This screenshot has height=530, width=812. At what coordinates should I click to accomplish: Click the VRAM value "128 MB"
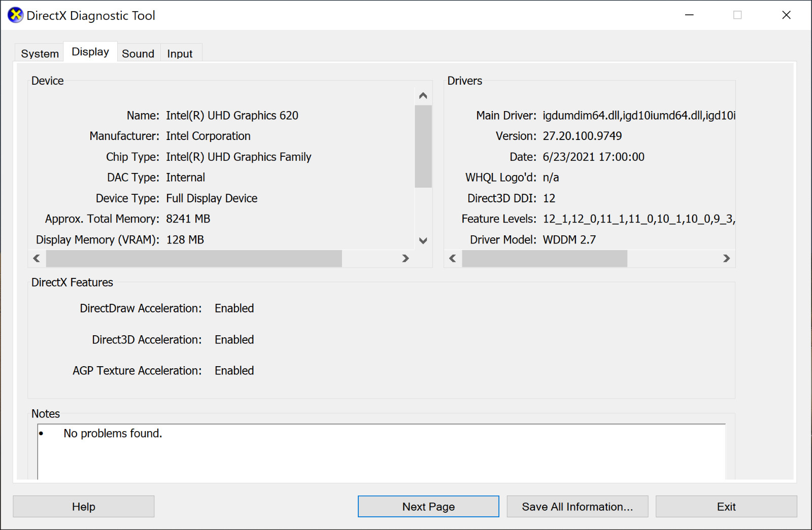click(x=185, y=239)
